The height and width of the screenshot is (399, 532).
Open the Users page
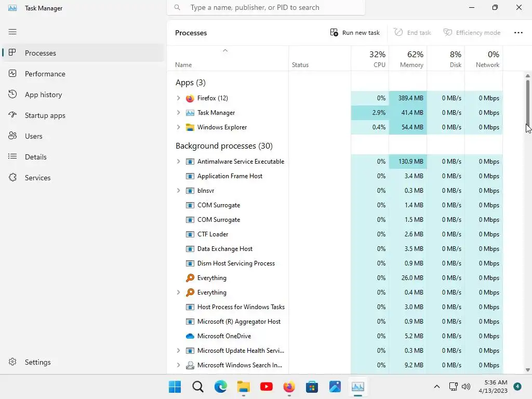pos(83,136)
